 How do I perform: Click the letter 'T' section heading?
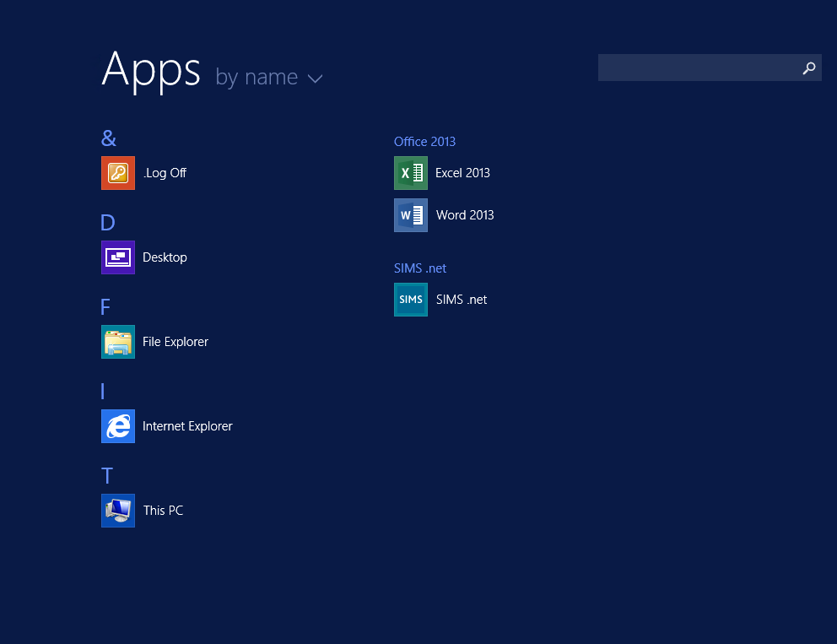tap(106, 476)
